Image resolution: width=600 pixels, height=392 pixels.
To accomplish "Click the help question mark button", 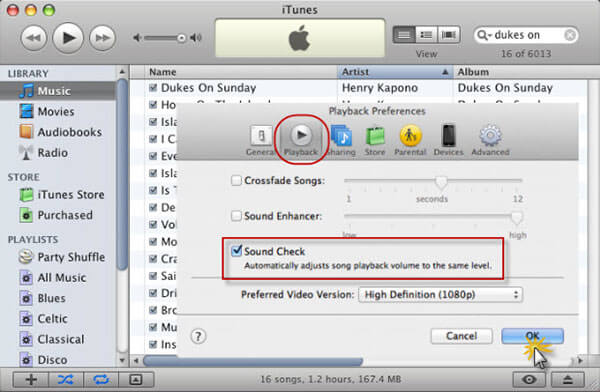I will click(x=198, y=336).
